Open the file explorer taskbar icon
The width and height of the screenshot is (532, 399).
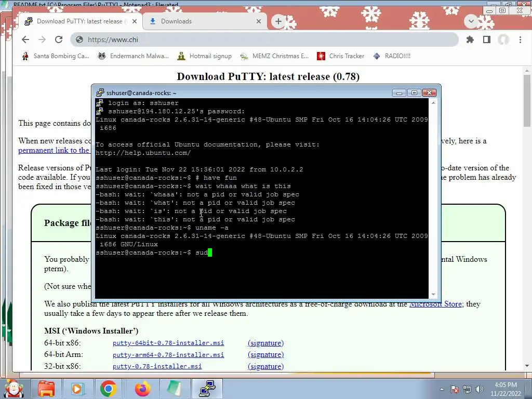pos(46,389)
